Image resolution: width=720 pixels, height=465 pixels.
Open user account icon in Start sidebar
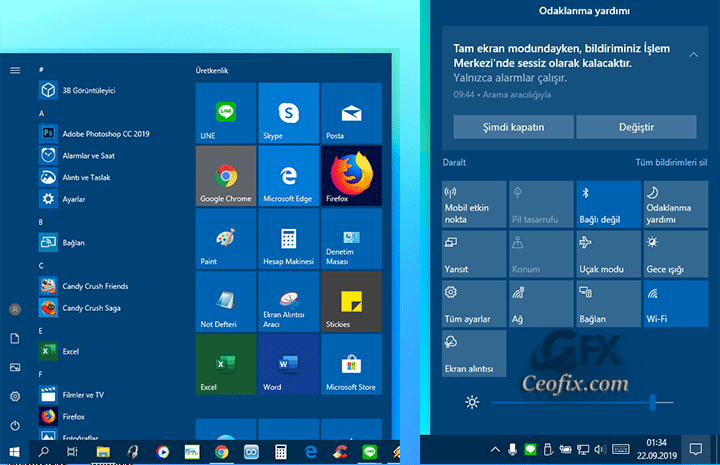[15, 309]
